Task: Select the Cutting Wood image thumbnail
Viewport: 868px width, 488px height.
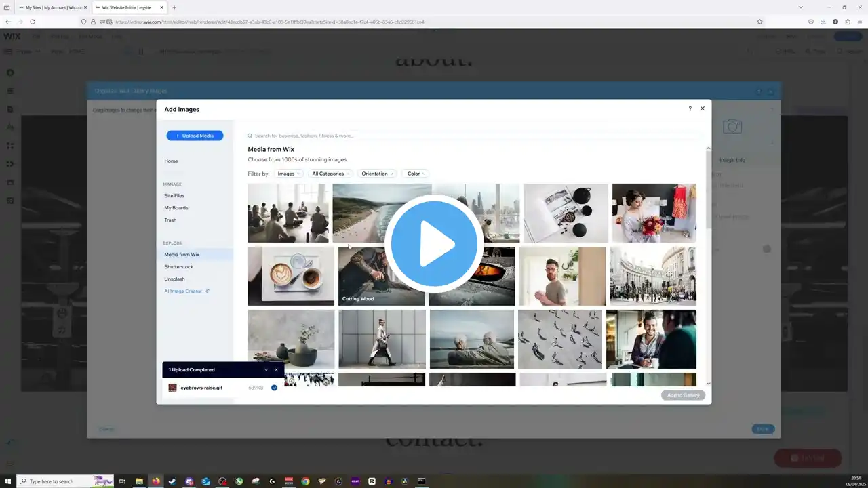Action: [381, 276]
